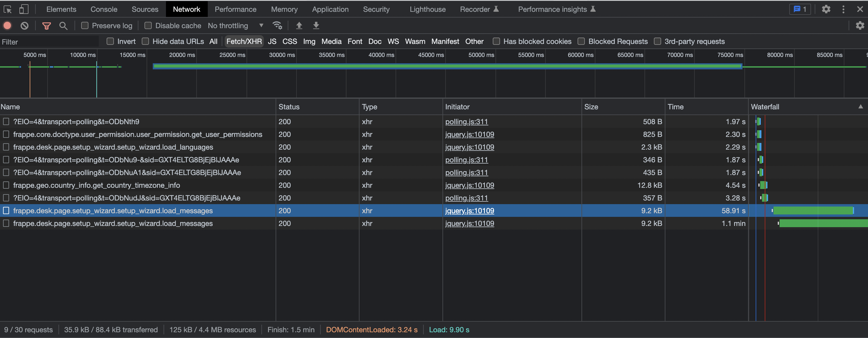Open the Performance tab
868x338 pixels.
(236, 9)
